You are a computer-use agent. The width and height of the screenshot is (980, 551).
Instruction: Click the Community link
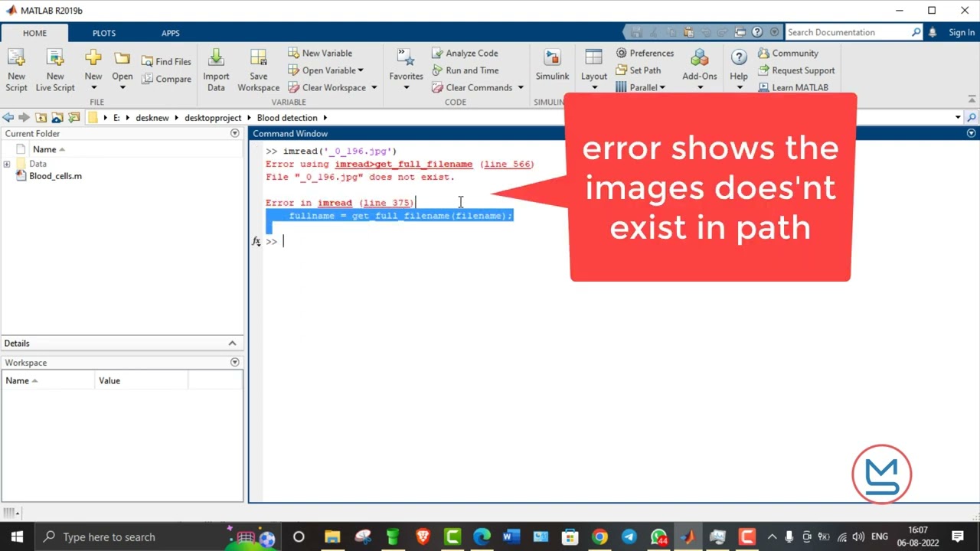point(788,53)
